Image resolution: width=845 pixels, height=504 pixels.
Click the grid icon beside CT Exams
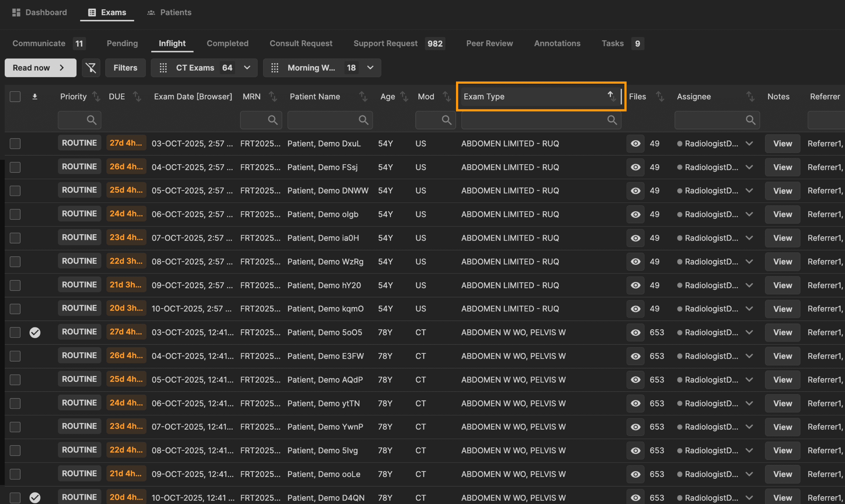tap(163, 68)
